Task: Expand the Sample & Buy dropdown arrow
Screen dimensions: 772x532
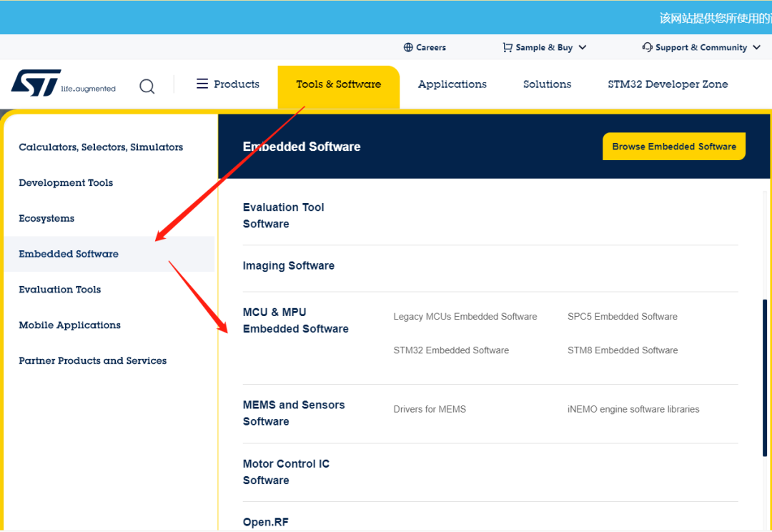Action: tap(583, 47)
